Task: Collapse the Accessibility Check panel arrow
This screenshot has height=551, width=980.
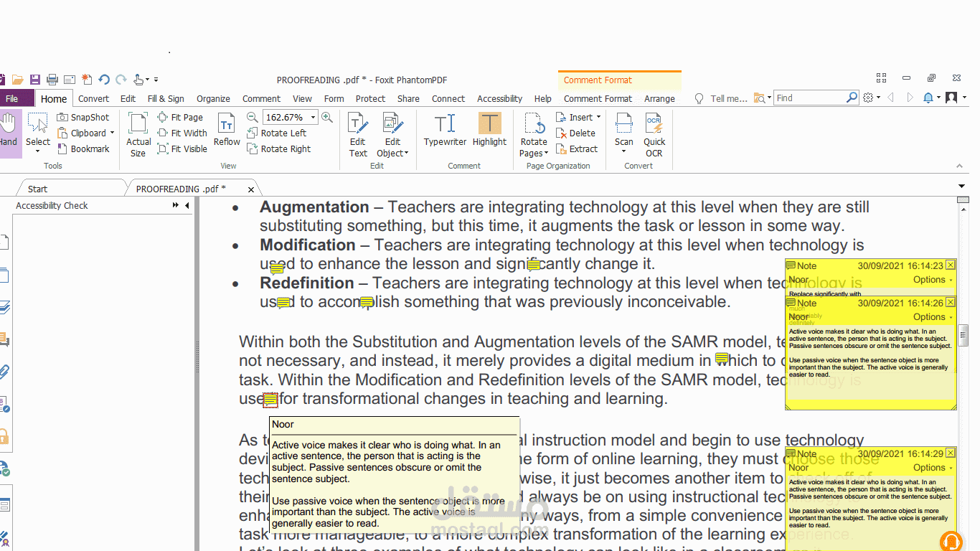Action: pos(187,205)
